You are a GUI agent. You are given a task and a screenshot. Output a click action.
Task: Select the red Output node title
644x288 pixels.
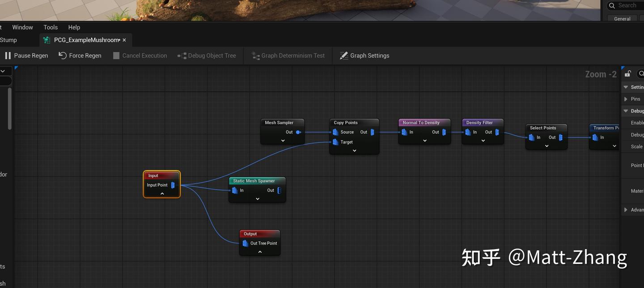(250, 234)
